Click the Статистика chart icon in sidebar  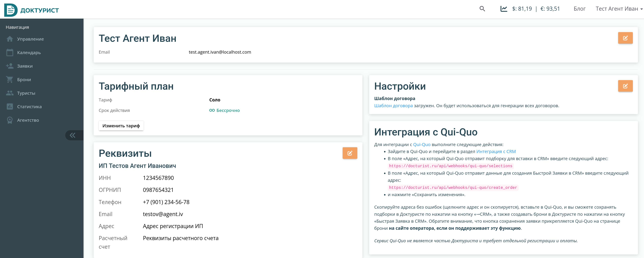pos(10,107)
